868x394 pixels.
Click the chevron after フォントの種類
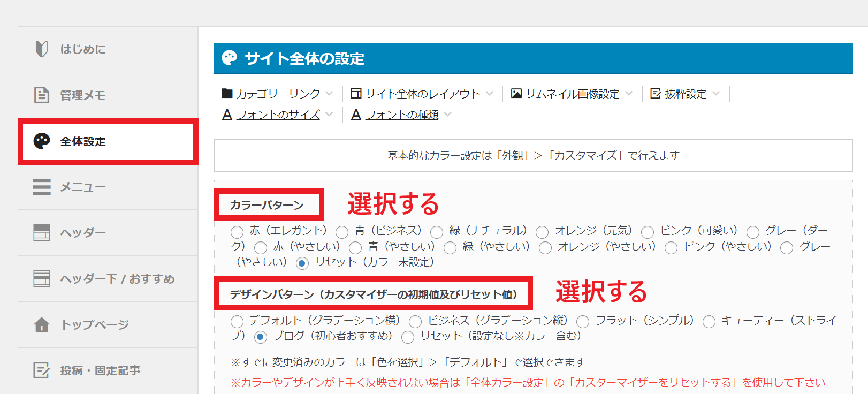point(448,115)
